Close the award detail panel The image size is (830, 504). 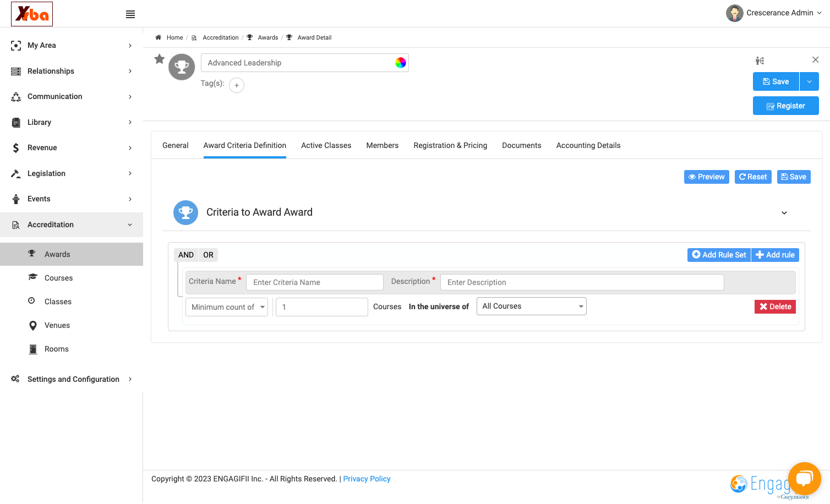pos(816,59)
